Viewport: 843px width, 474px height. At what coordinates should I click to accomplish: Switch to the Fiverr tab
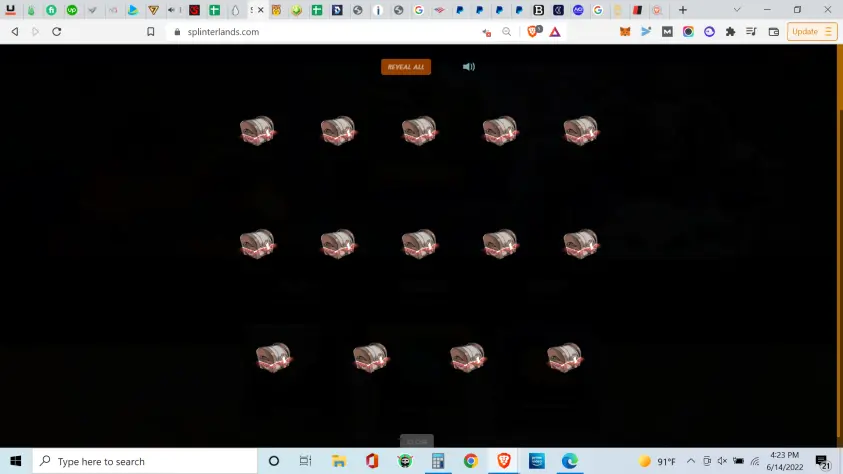(51, 10)
